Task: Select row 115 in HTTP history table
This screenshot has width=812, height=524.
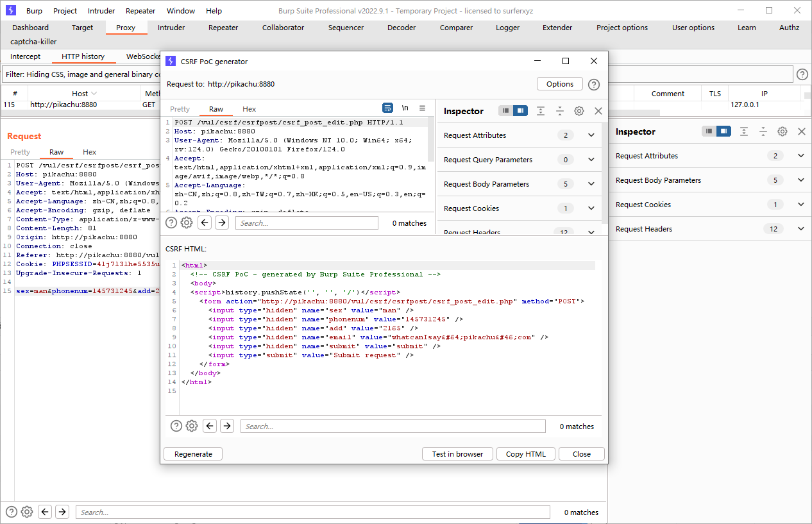Action: coord(80,105)
